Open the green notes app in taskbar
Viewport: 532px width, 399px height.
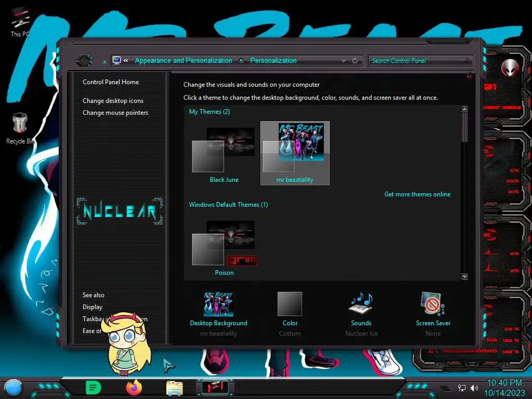point(94,388)
